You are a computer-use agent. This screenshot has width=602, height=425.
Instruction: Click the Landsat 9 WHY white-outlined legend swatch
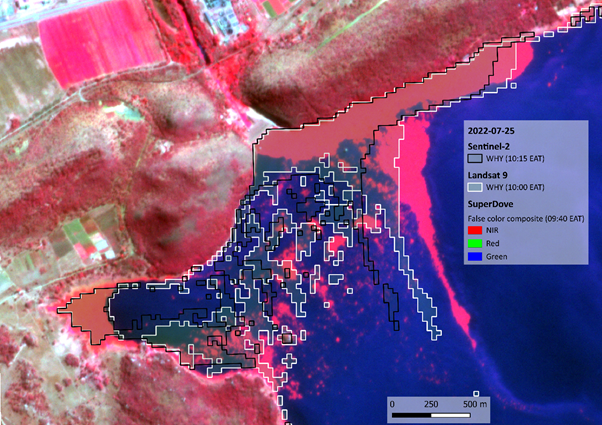475,187
